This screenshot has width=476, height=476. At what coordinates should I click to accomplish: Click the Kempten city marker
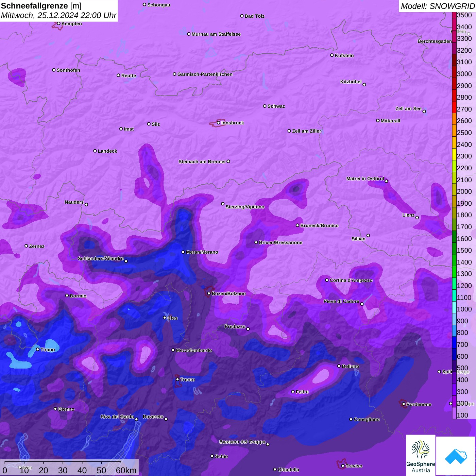click(x=58, y=23)
